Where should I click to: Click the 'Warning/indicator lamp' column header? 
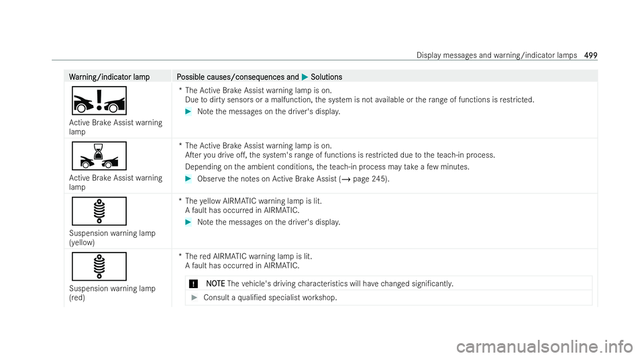coord(109,77)
